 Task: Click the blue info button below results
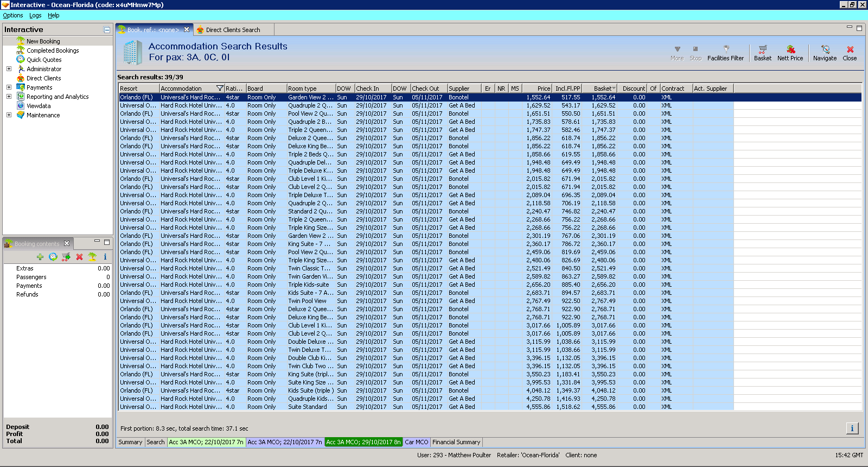click(852, 428)
